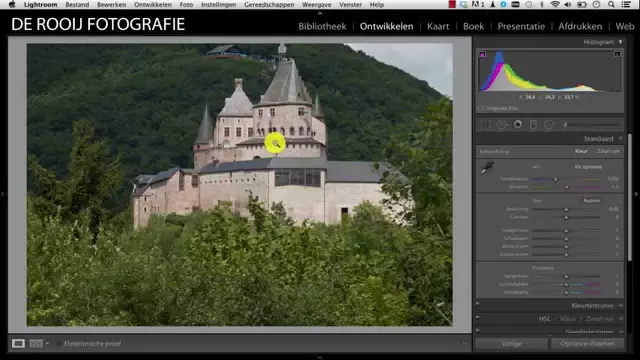
Task: Click the Autom. tone button
Action: (x=591, y=200)
